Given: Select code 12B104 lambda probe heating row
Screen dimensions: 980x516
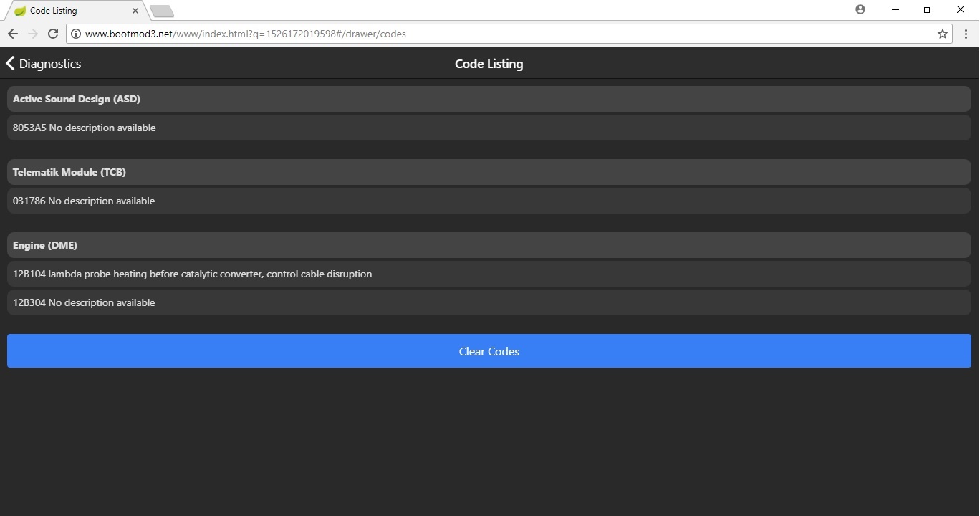Looking at the screenshot, I should point(489,274).
